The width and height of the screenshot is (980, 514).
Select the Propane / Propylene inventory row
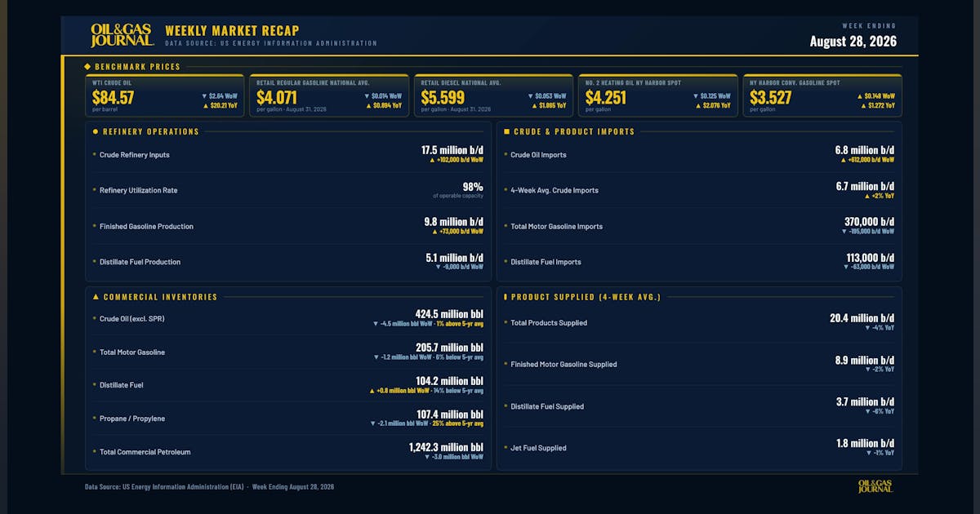[x=288, y=419]
